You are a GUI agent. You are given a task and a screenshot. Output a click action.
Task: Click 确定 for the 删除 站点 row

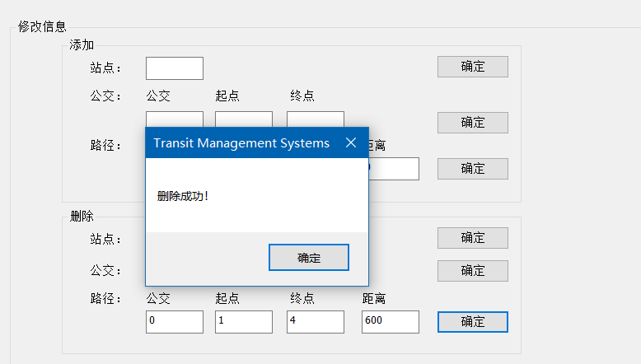click(x=473, y=238)
